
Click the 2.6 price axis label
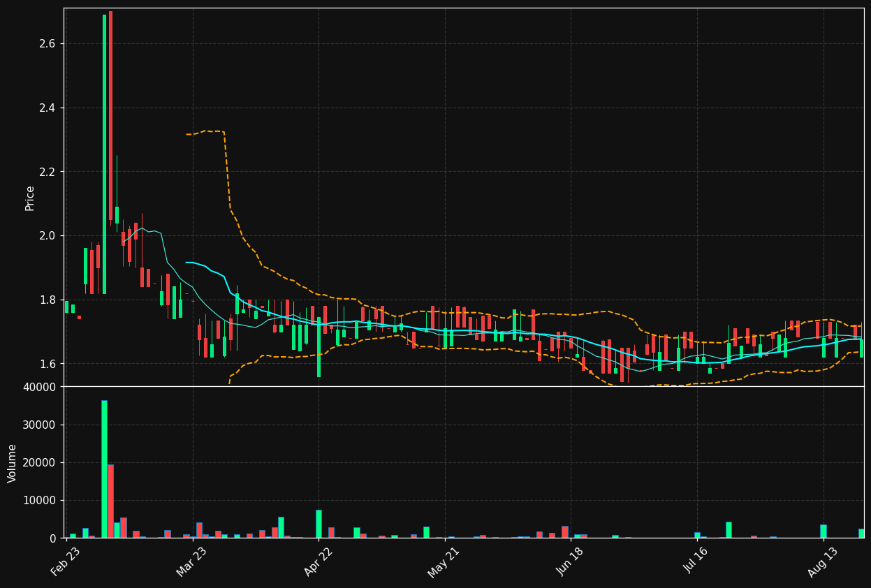click(47, 44)
